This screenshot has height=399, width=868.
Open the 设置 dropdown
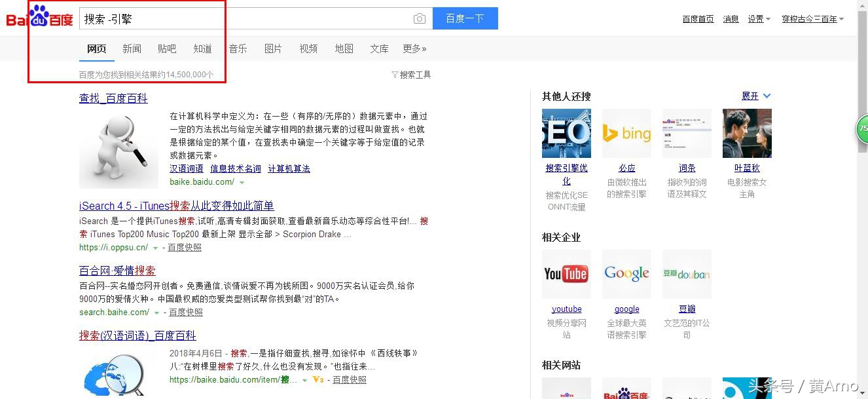point(759,19)
